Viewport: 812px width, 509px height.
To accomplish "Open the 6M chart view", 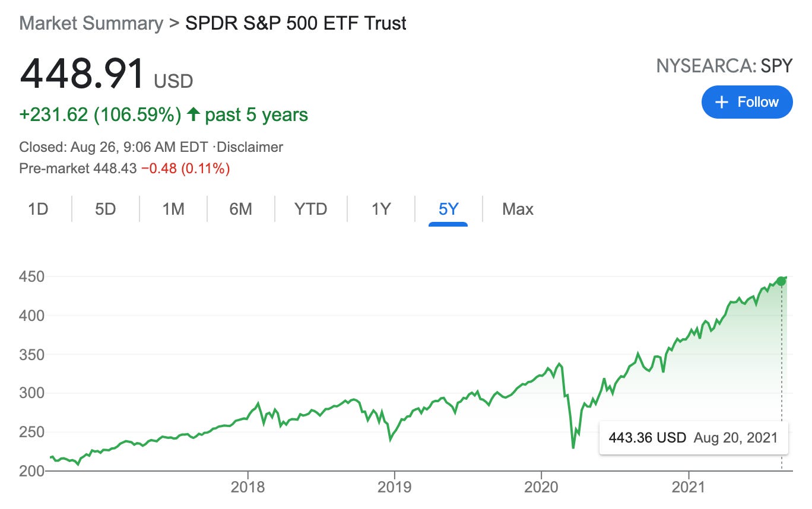I will [x=240, y=209].
